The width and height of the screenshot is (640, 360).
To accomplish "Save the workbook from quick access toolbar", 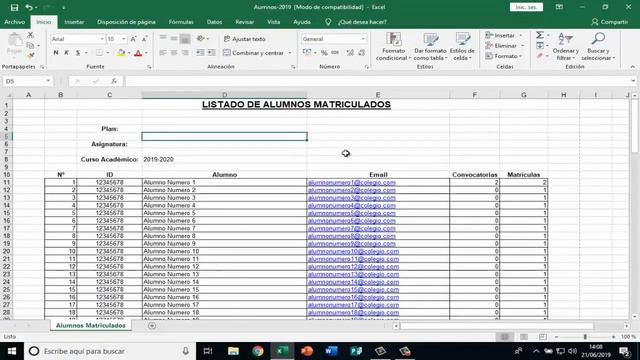I will point(14,7).
